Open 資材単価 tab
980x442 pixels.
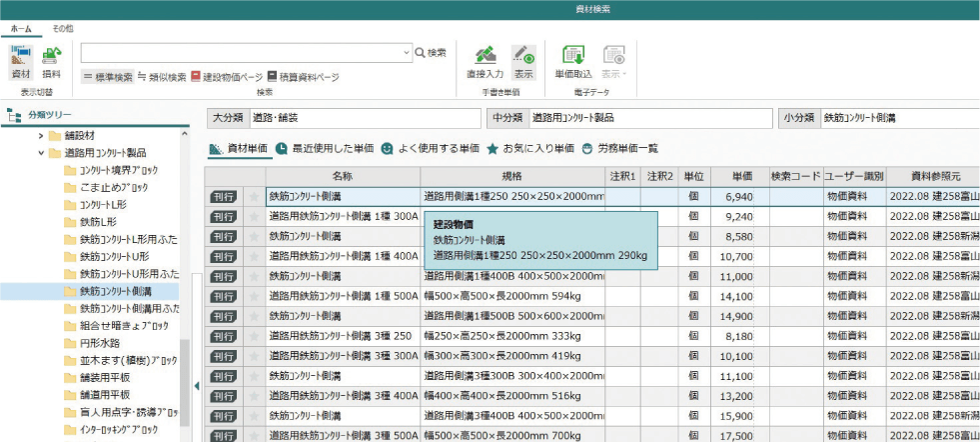pyautogui.click(x=239, y=149)
